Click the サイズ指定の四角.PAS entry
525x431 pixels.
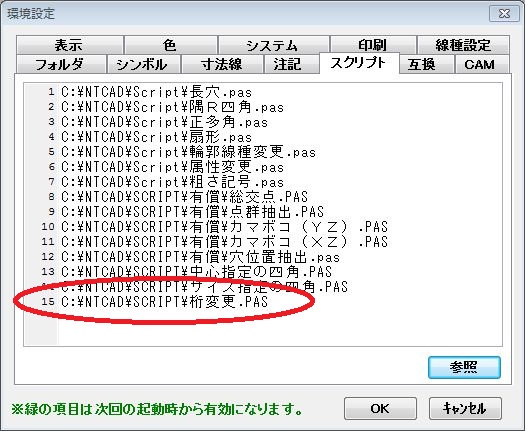(204, 287)
